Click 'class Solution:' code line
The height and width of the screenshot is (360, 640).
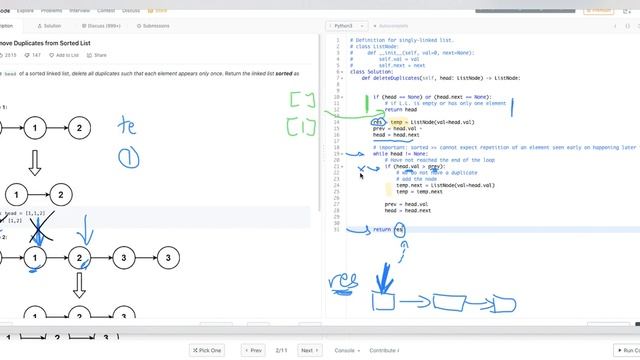[x=371, y=72]
